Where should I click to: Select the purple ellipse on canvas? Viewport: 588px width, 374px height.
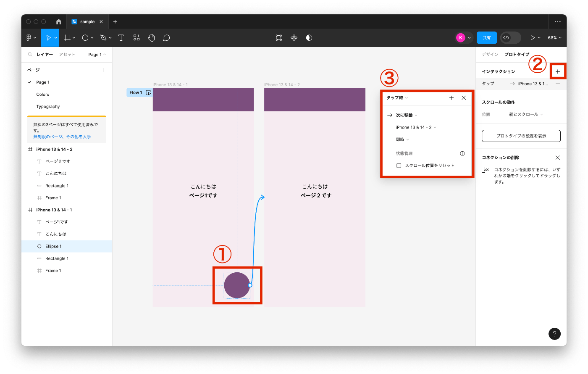237,285
